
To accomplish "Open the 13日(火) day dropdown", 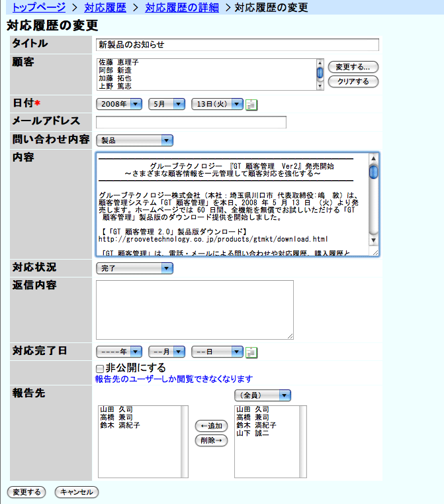I will click(217, 104).
